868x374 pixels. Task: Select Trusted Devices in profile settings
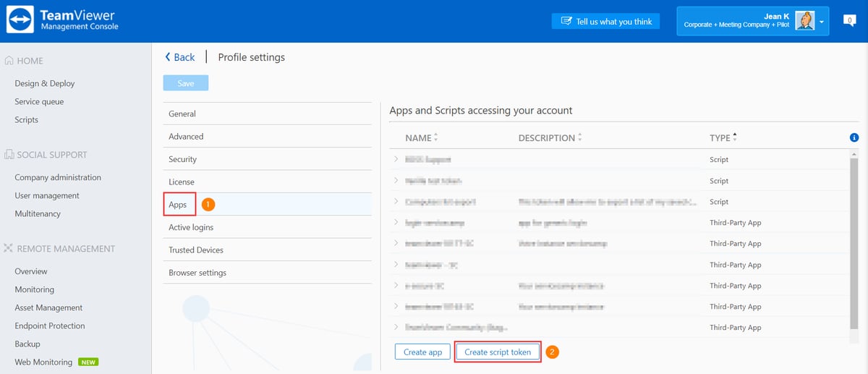click(195, 250)
